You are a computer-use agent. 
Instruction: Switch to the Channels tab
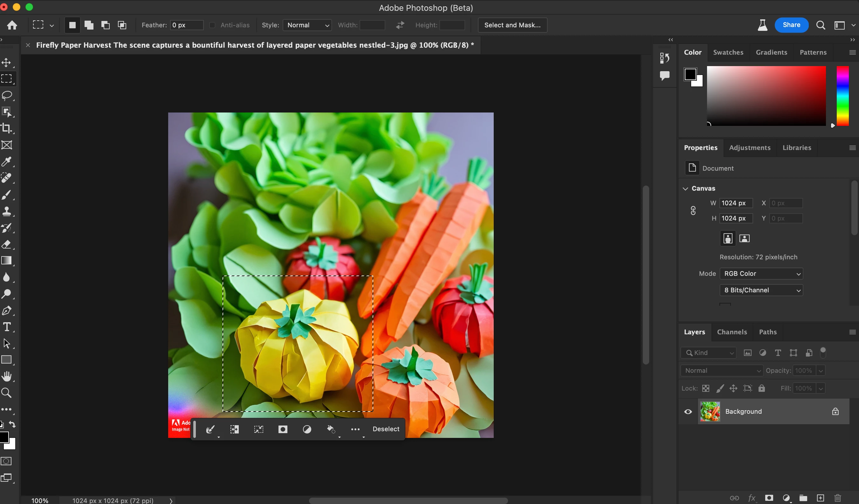click(732, 332)
